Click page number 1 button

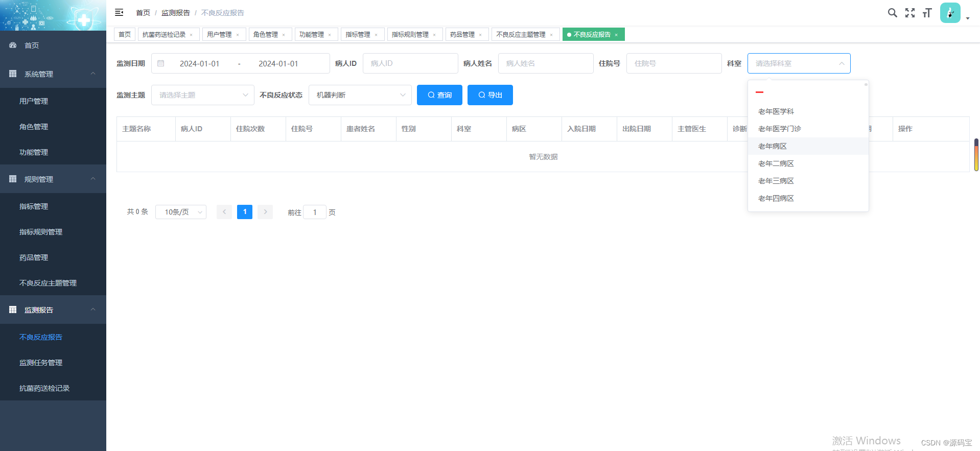click(x=245, y=212)
